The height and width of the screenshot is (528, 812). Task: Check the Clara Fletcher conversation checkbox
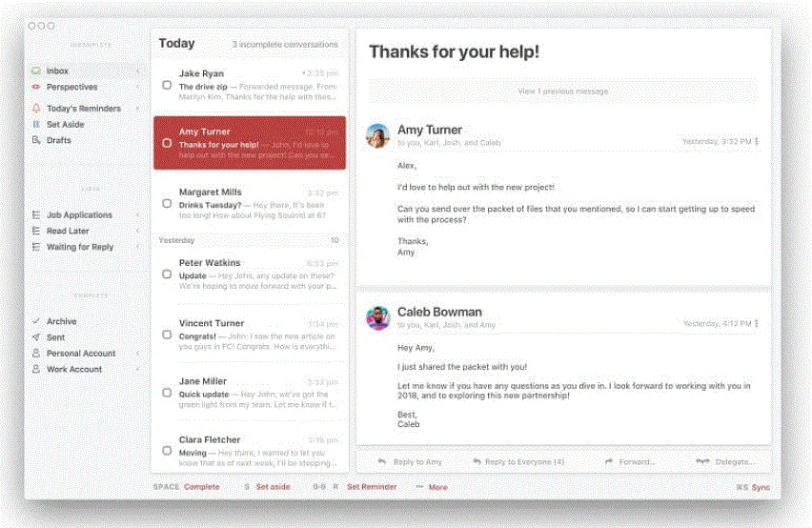pos(167,451)
